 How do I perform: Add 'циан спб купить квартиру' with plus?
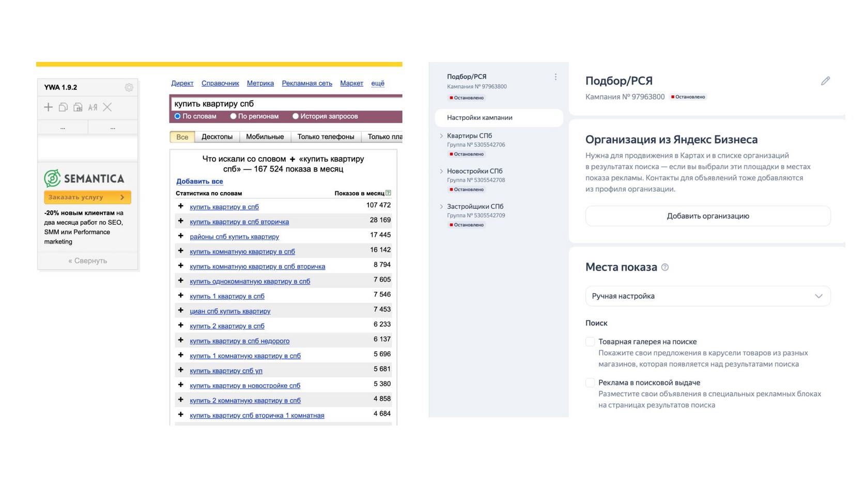point(181,310)
